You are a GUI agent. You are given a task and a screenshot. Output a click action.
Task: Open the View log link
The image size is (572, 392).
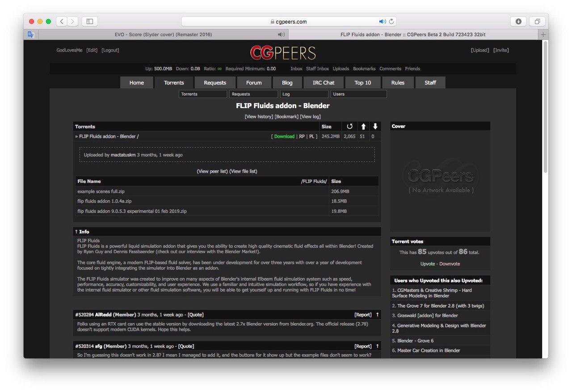click(x=310, y=117)
